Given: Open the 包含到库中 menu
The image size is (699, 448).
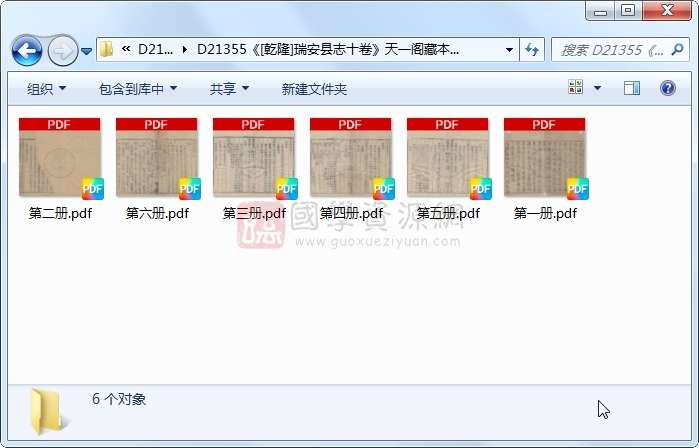Looking at the screenshot, I should tap(138, 89).
